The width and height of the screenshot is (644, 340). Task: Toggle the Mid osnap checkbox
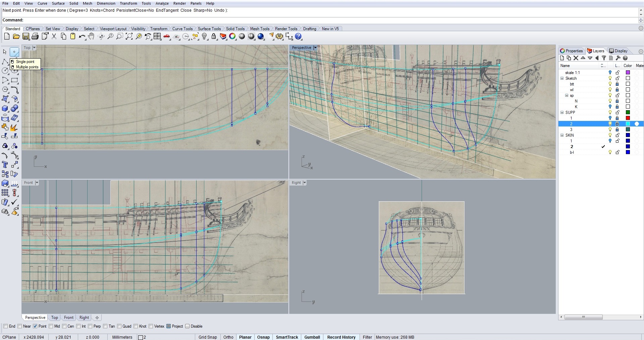51,326
